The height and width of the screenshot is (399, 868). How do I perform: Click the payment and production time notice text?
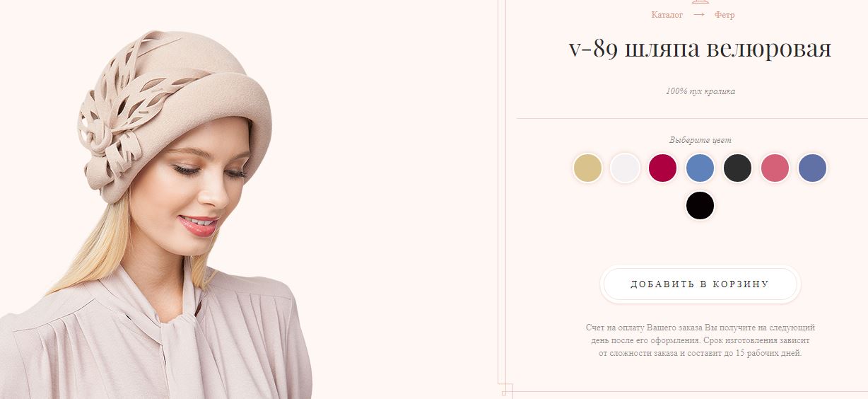pos(700,340)
